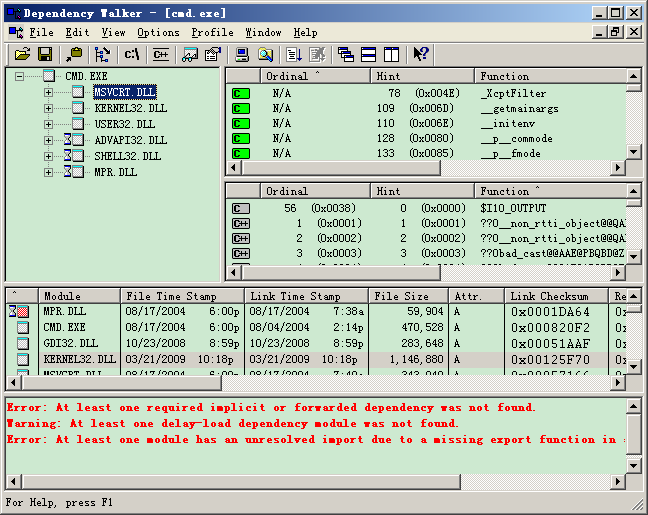648x515 pixels.
Task: Select the __p__fmode import function
Action: coord(511,153)
